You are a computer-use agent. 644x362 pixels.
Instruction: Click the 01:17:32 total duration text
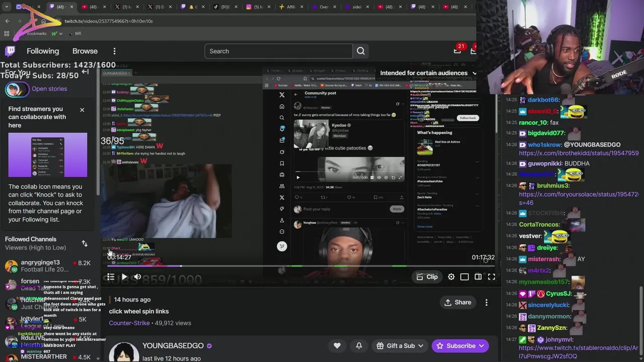point(483,257)
